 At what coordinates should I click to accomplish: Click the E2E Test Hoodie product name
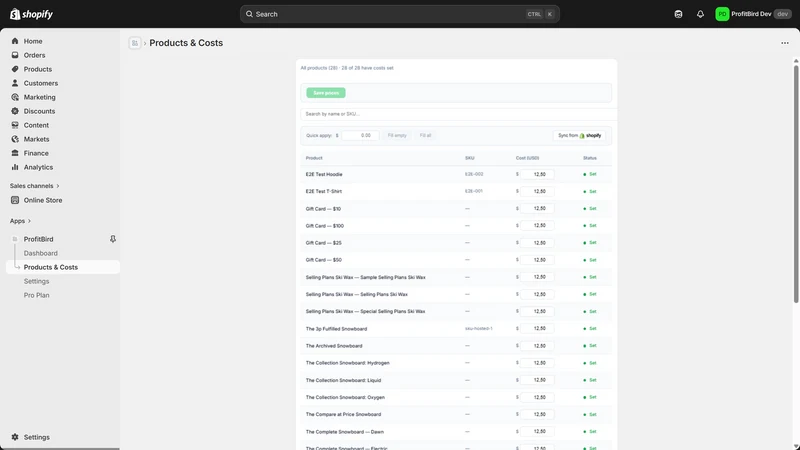click(324, 174)
